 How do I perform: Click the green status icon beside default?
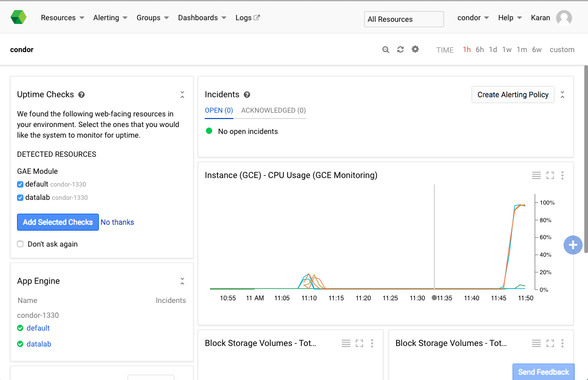pyautogui.click(x=20, y=328)
